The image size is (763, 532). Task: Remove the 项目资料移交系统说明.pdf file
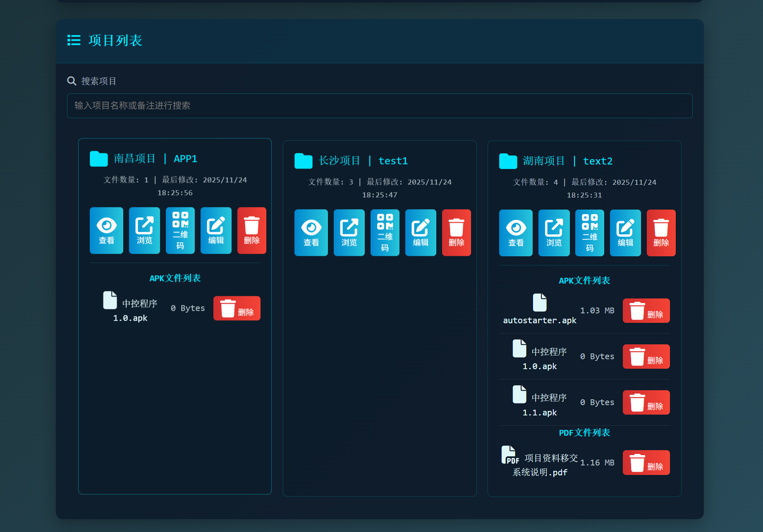click(646, 463)
